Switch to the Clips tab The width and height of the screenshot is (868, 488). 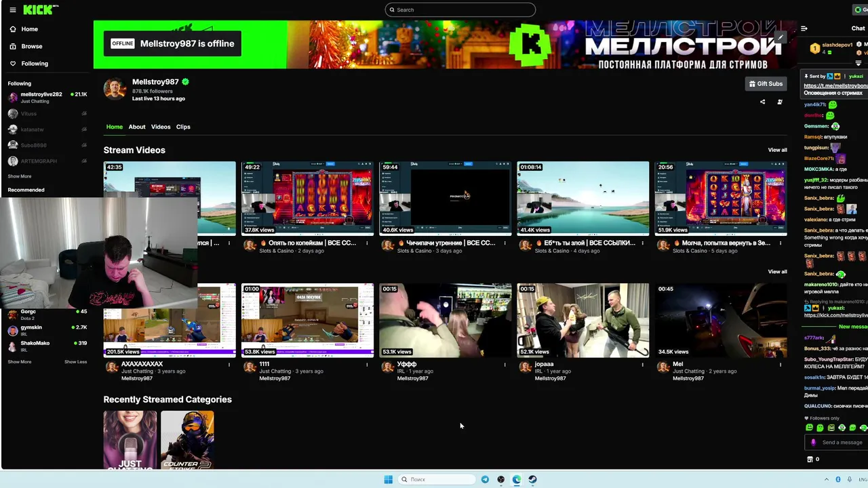click(x=183, y=127)
